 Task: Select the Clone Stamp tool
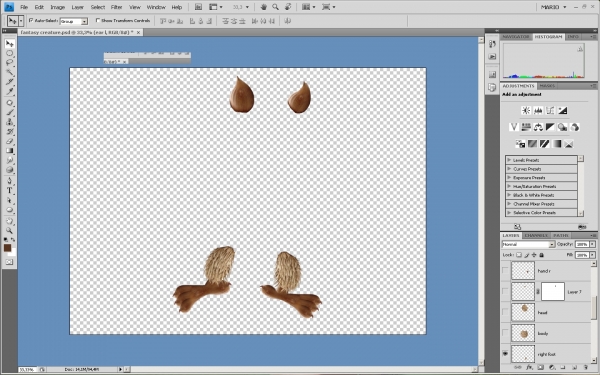point(9,122)
